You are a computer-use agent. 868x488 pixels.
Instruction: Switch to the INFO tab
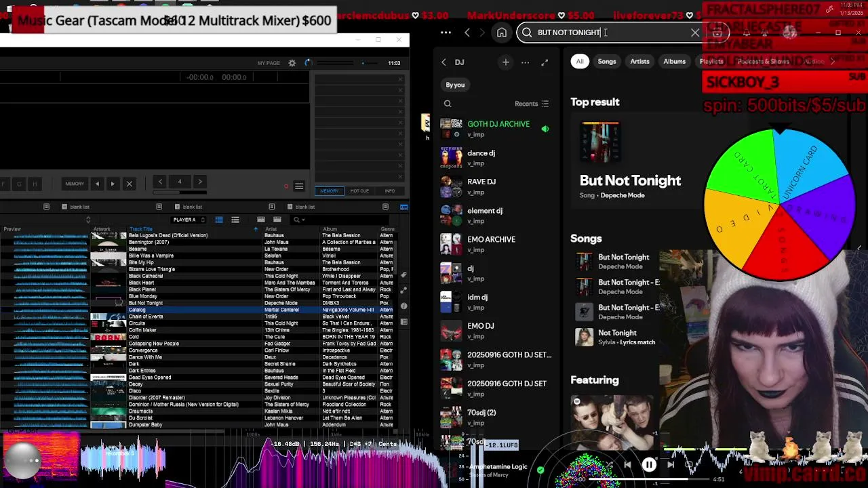tap(390, 191)
